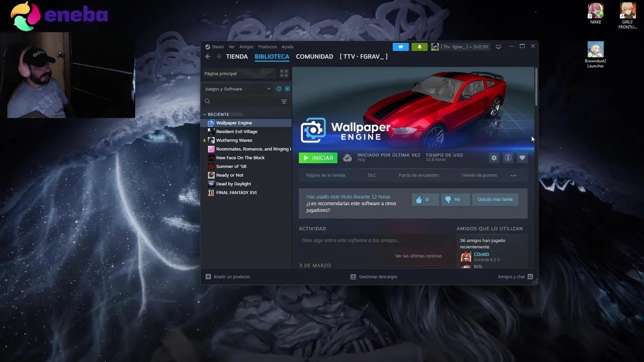Image resolution: width=644 pixels, height=362 pixels.
Task: Add Wallpaper Engine to favorites heart
Action: pyautogui.click(x=522, y=158)
